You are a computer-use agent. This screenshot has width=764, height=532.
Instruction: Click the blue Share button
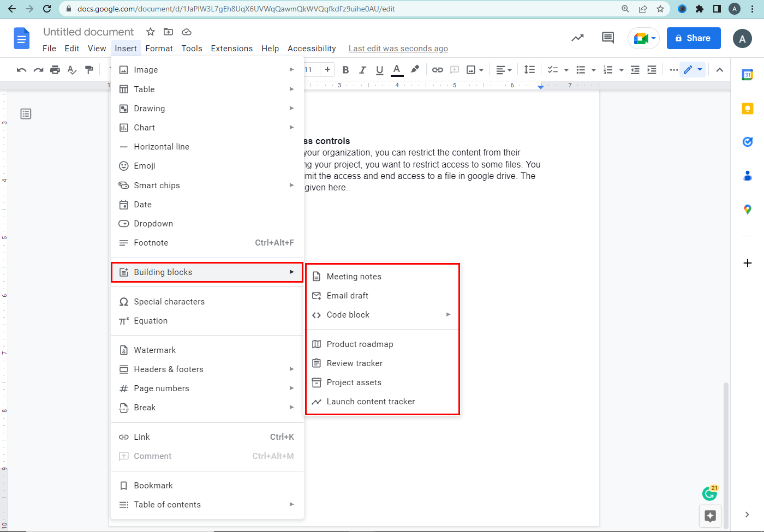coord(693,38)
